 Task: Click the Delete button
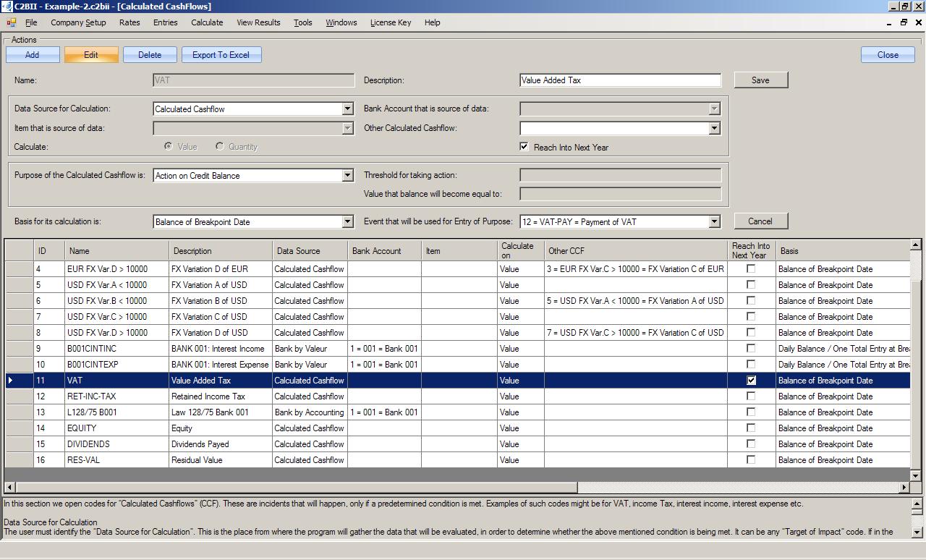[150, 55]
